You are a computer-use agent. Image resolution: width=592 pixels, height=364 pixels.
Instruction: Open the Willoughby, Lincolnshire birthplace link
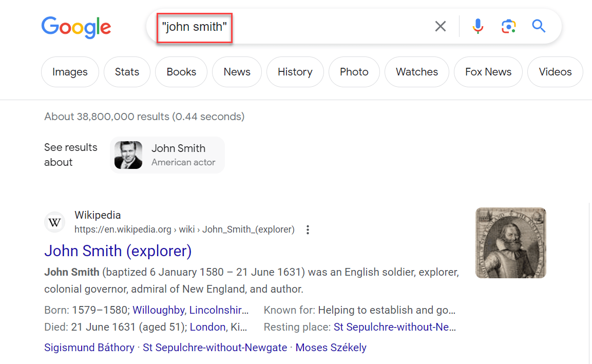(190, 310)
